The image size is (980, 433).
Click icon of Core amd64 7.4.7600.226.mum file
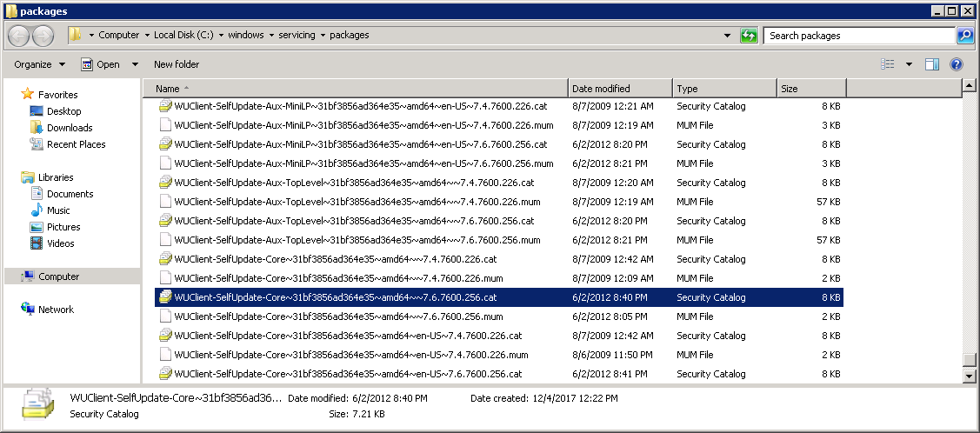[165, 278]
